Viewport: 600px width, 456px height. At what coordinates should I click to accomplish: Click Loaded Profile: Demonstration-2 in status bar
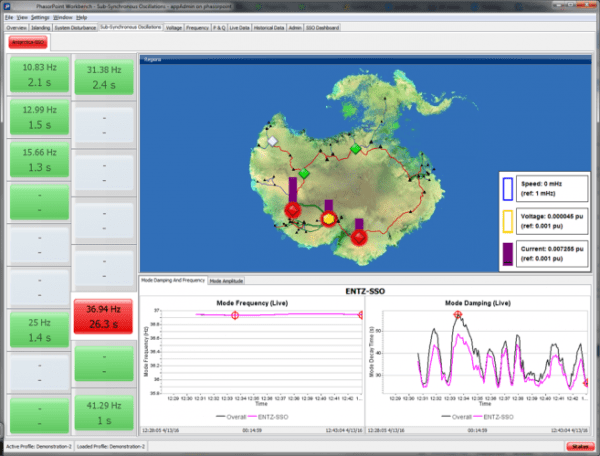click(111, 446)
